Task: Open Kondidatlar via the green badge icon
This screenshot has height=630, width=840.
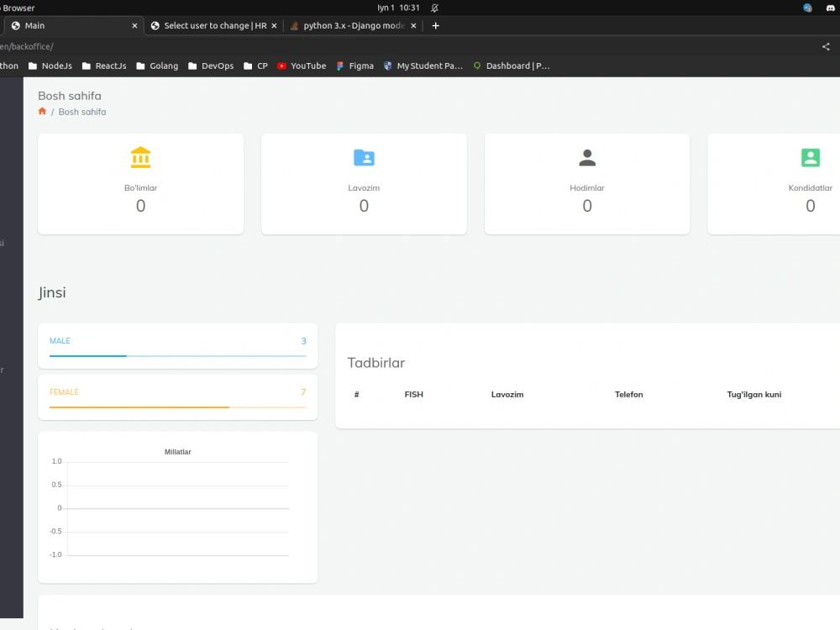Action: tap(810, 157)
